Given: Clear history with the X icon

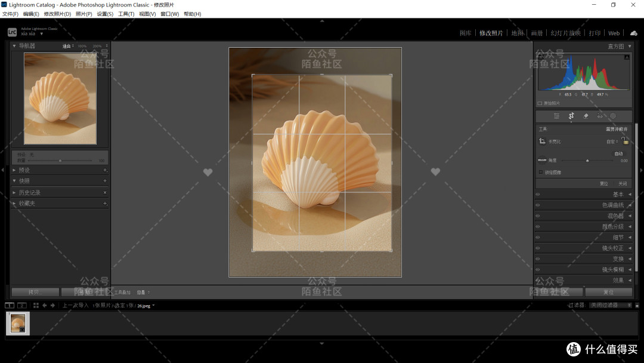Looking at the screenshot, I should point(105,192).
